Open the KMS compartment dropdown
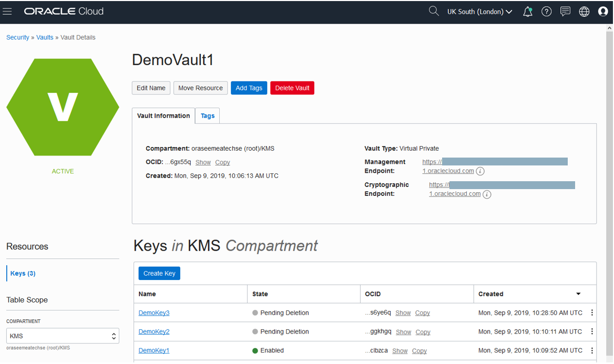614x364 pixels. coord(63,336)
